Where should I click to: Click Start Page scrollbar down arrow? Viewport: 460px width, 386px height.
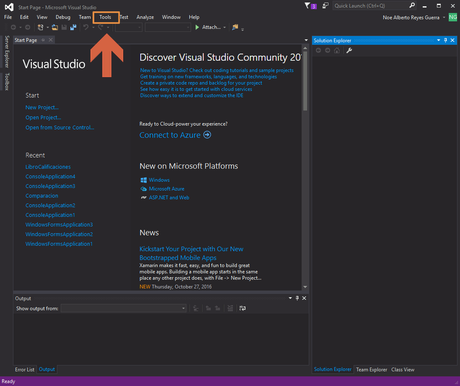[305, 287]
